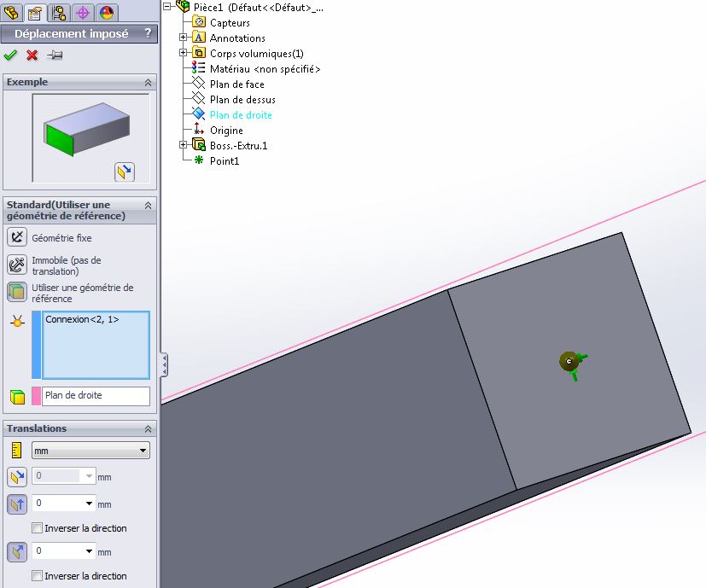This screenshot has height=588, width=706.
Task: Open the DimXpertManager tab
Action: (83, 13)
